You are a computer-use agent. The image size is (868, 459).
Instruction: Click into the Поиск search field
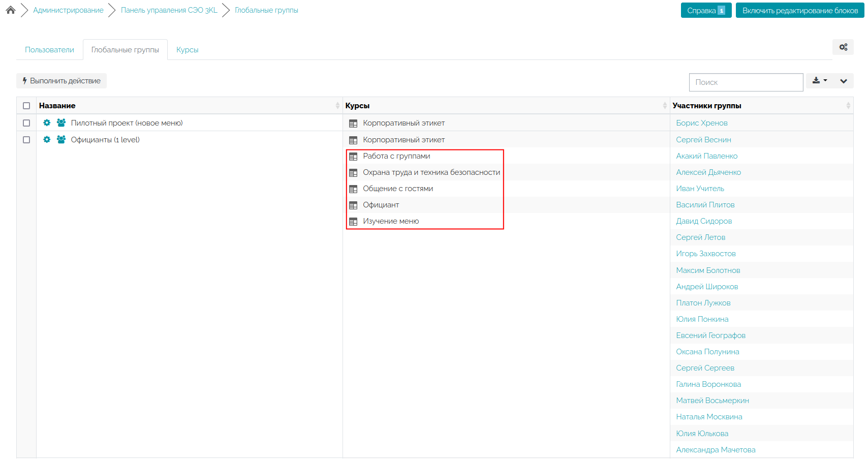pos(746,82)
